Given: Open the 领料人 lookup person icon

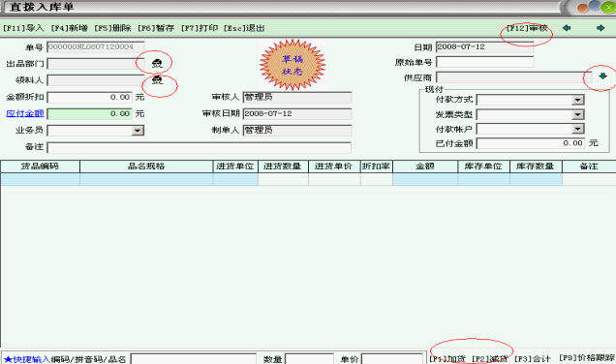Looking at the screenshot, I should coord(157,80).
